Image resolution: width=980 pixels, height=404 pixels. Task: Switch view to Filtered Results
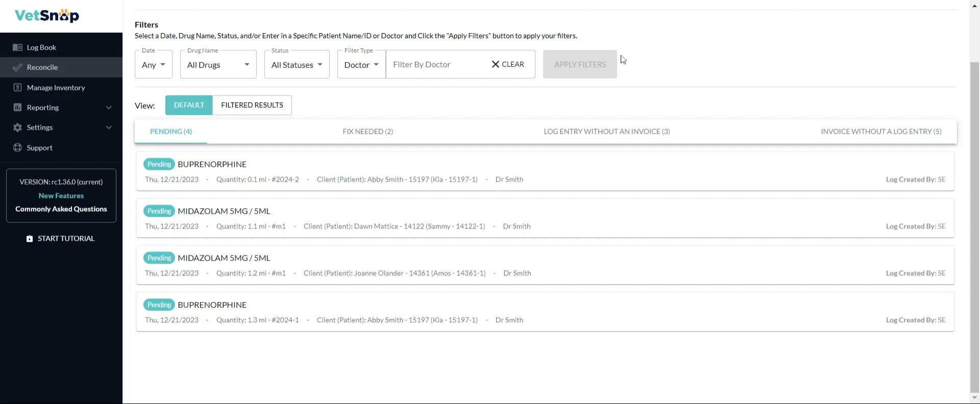pyautogui.click(x=252, y=105)
